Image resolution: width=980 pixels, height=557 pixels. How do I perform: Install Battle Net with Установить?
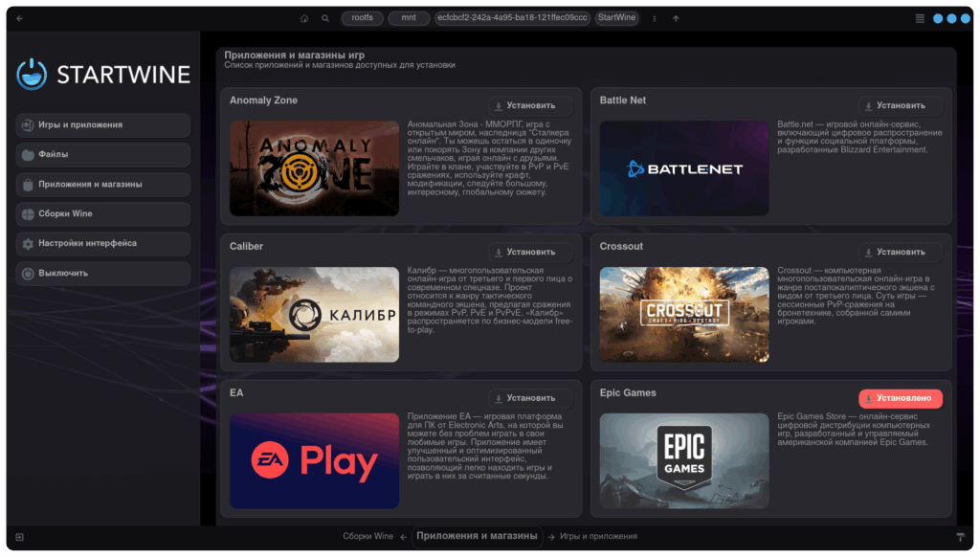(901, 105)
